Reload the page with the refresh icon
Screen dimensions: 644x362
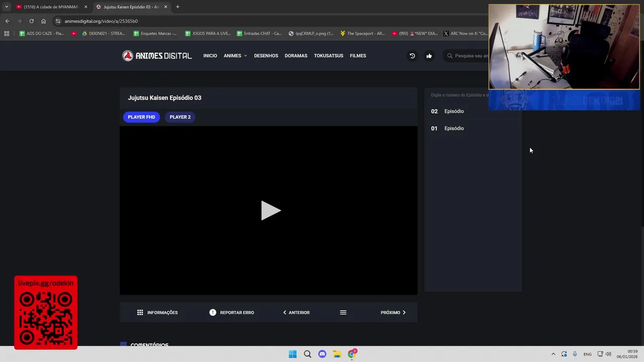31,21
